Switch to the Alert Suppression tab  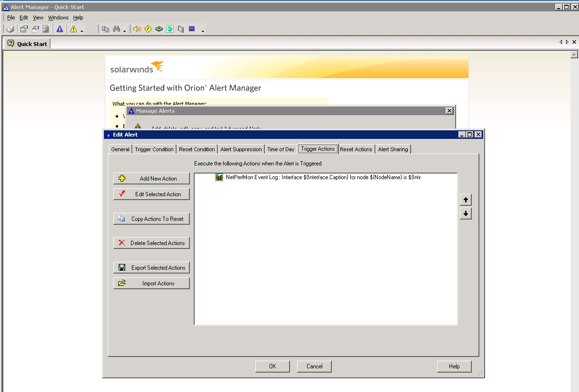tap(241, 149)
